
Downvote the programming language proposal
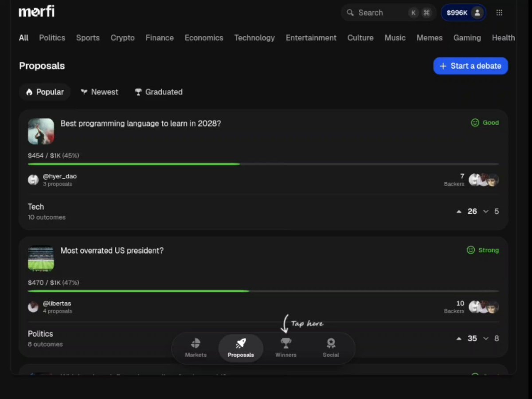tap(486, 211)
